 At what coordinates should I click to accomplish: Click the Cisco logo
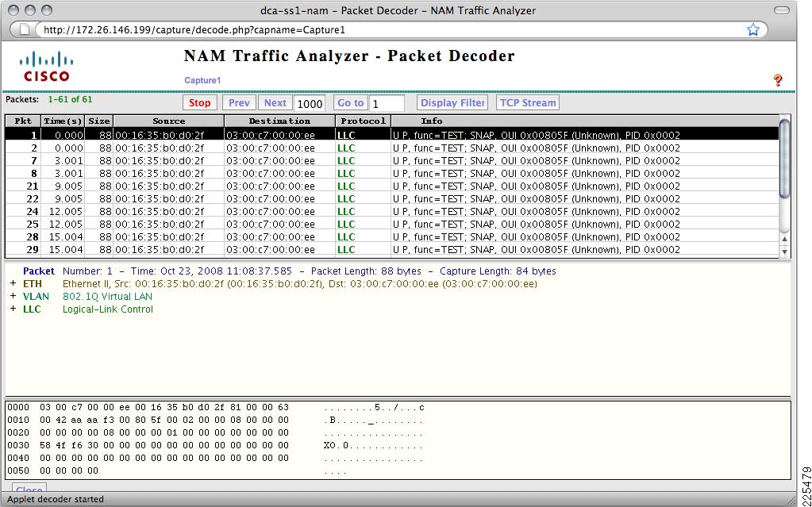tap(47, 67)
